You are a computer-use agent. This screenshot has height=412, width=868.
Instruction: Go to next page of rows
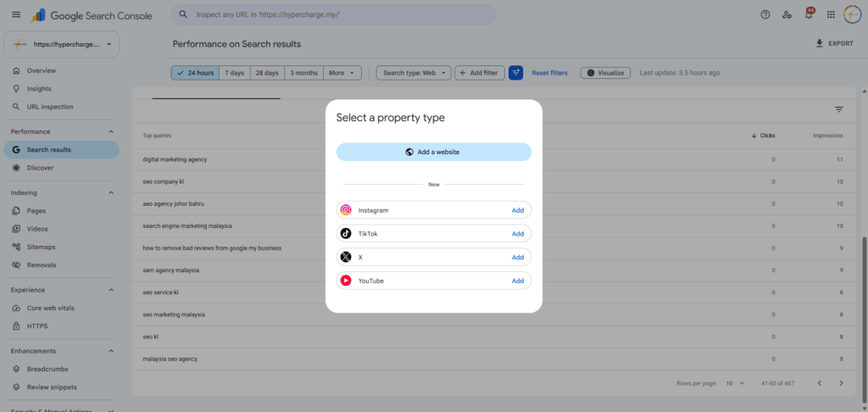[x=842, y=383]
